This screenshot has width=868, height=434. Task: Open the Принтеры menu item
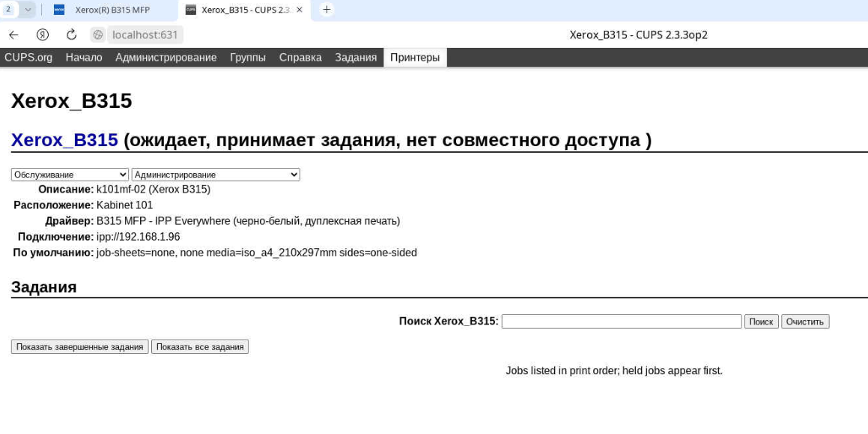point(414,56)
